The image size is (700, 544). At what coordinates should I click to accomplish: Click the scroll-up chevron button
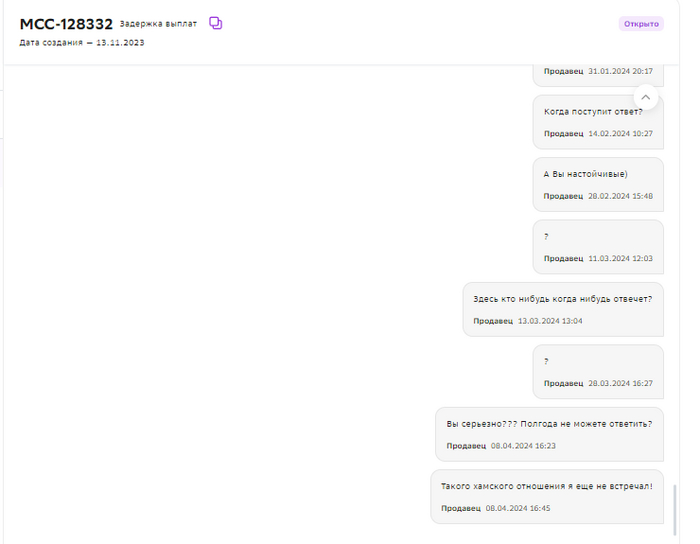(x=646, y=97)
